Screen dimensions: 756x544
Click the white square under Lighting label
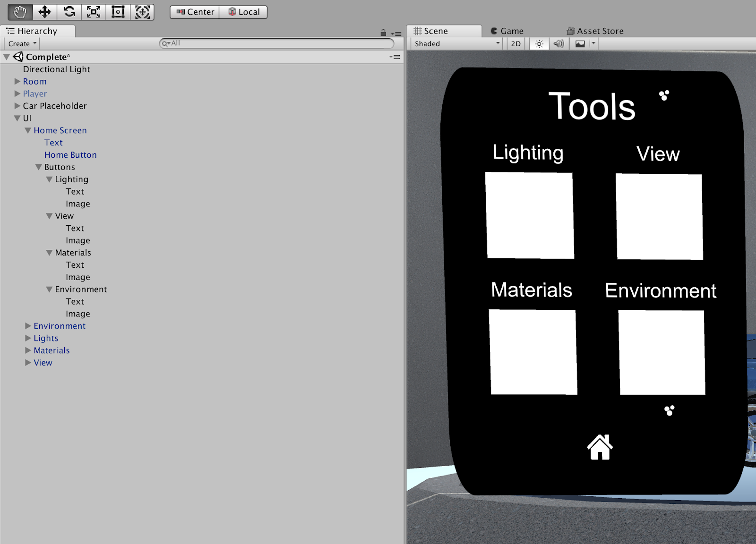click(x=530, y=215)
